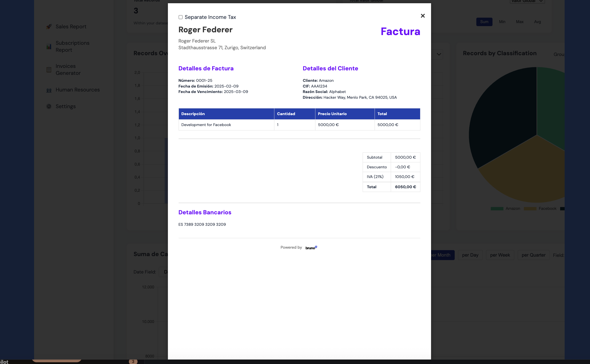Enable Separate Income Tax checkbox

pyautogui.click(x=181, y=17)
